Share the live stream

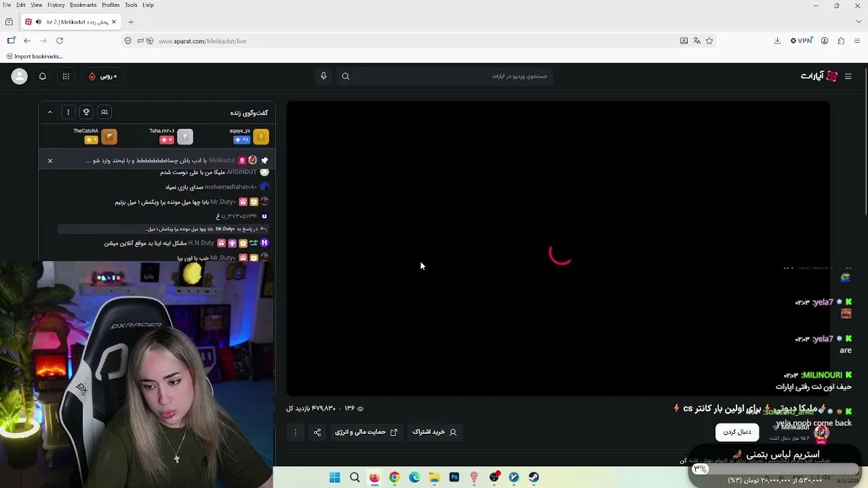coord(317,432)
